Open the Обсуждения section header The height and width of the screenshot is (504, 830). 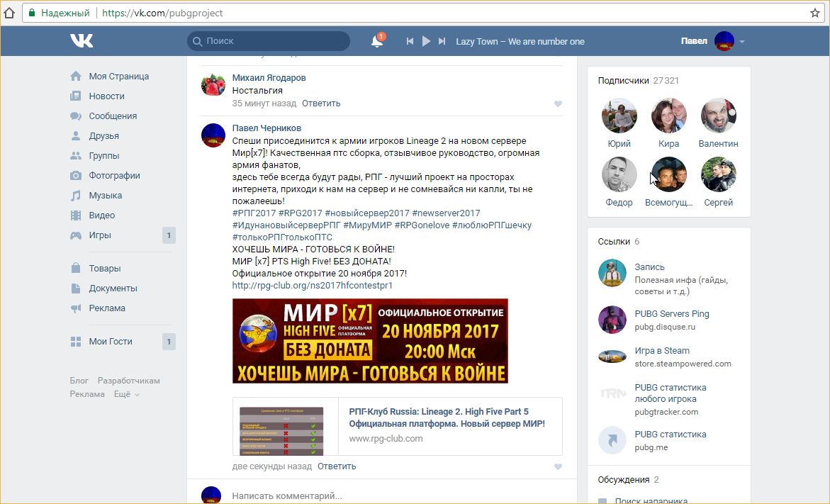628,480
